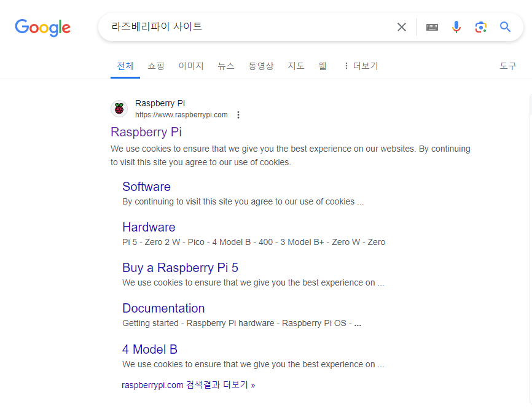Click the Pi 5 - Zero 2 W snippet text
Image resolution: width=532 pixels, height=420 pixels.
coord(254,242)
